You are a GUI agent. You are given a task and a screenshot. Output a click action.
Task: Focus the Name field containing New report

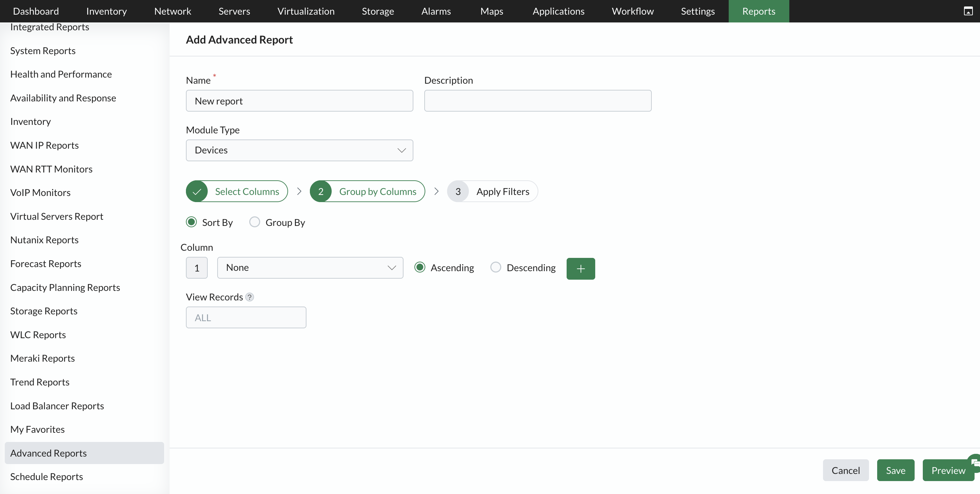[299, 101]
